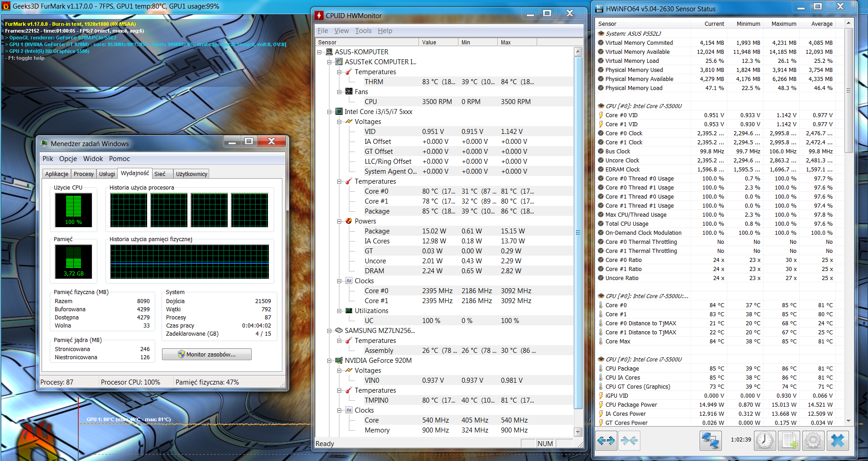The width and height of the screenshot is (868, 461).
Task: Click the Virtual Memory Commited sensor icon
Action: click(x=601, y=43)
